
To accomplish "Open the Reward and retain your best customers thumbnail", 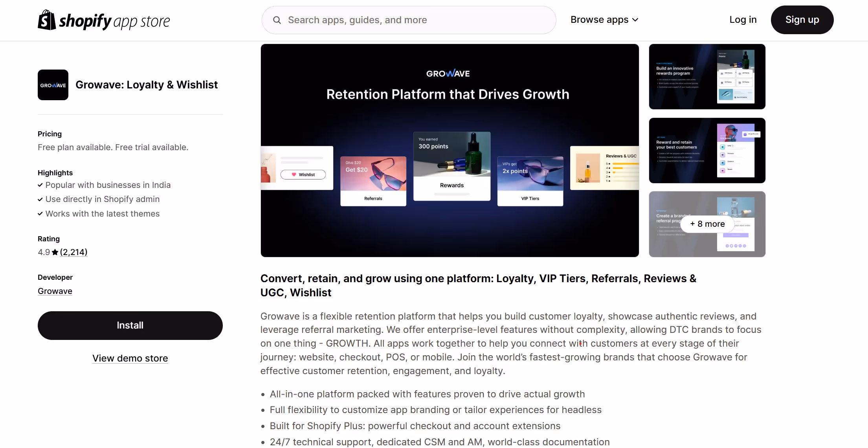I will point(707,151).
